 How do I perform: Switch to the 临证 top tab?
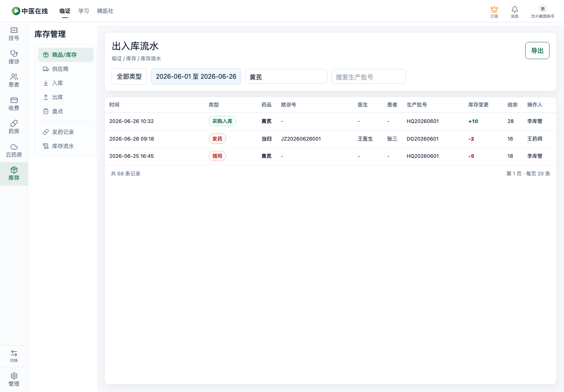[x=65, y=11]
